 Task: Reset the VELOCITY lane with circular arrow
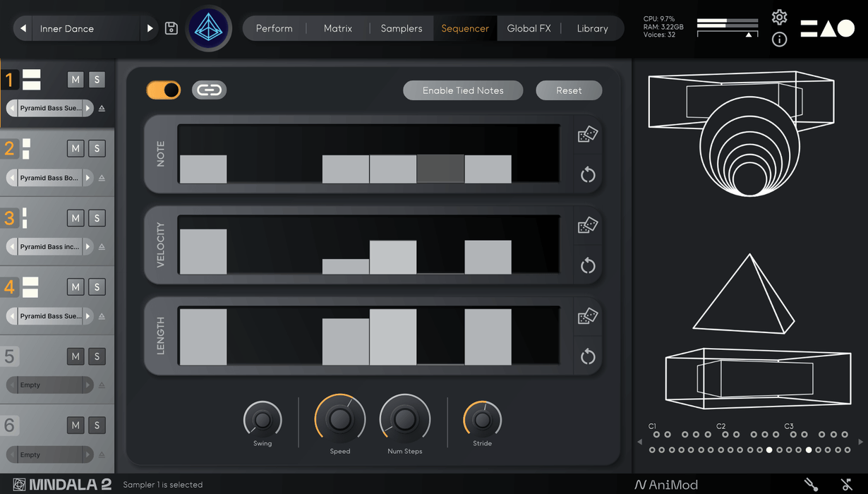click(587, 266)
